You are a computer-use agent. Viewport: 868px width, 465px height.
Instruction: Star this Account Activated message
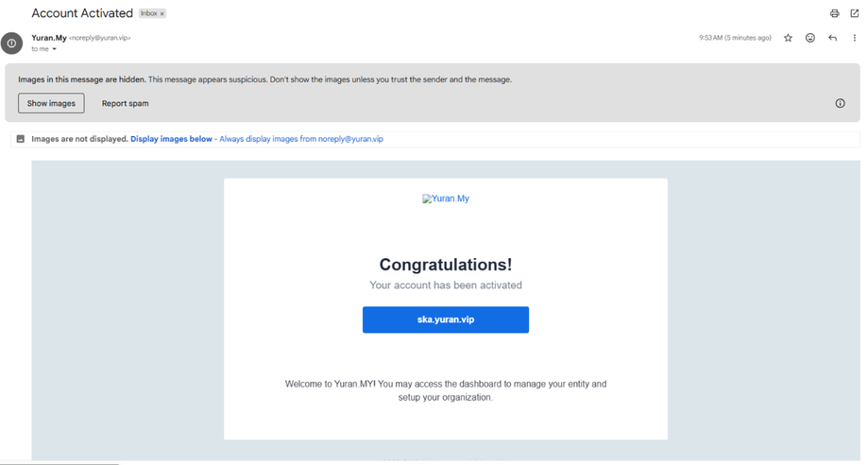coord(788,38)
